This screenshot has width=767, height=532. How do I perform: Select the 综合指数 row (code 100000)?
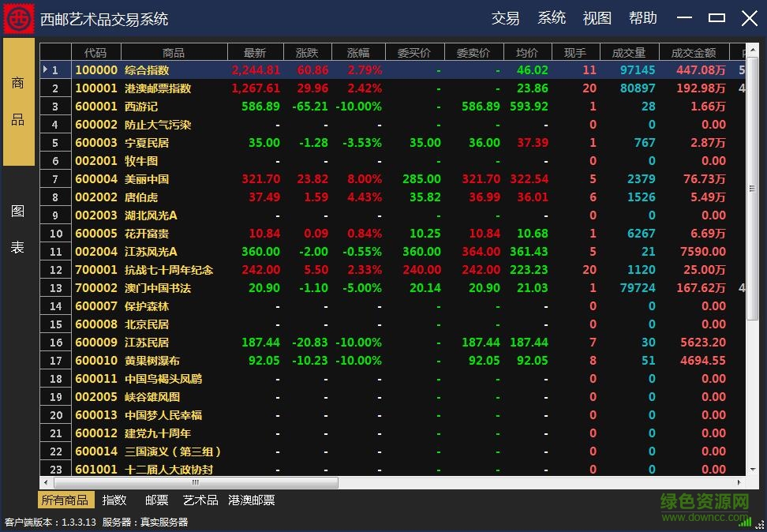click(x=237, y=69)
